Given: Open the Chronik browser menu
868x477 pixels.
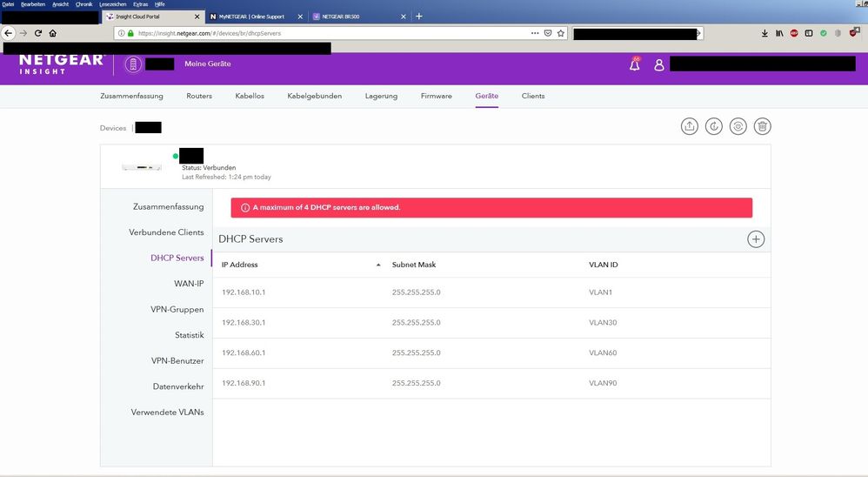Looking at the screenshot, I should tap(84, 3).
